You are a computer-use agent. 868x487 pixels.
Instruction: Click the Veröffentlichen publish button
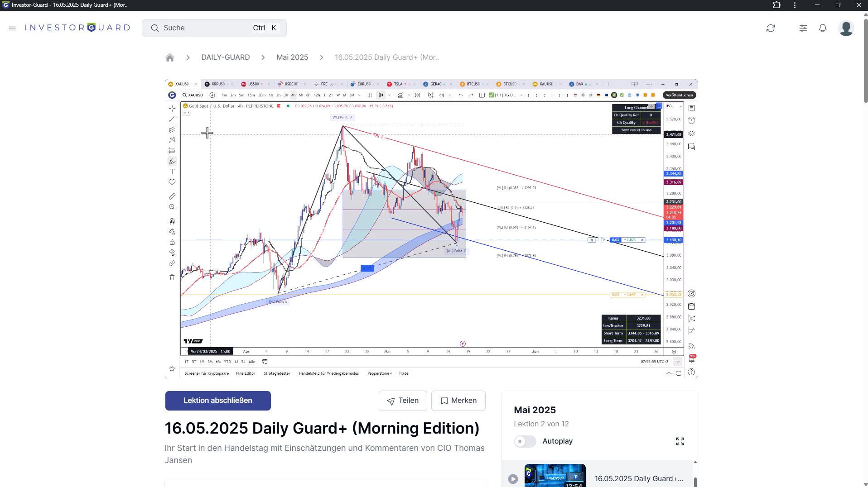point(679,95)
